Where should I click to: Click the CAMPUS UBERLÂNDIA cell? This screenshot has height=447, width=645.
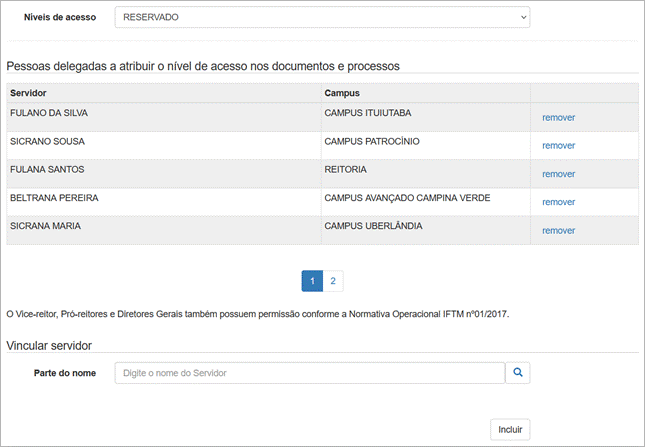click(373, 226)
